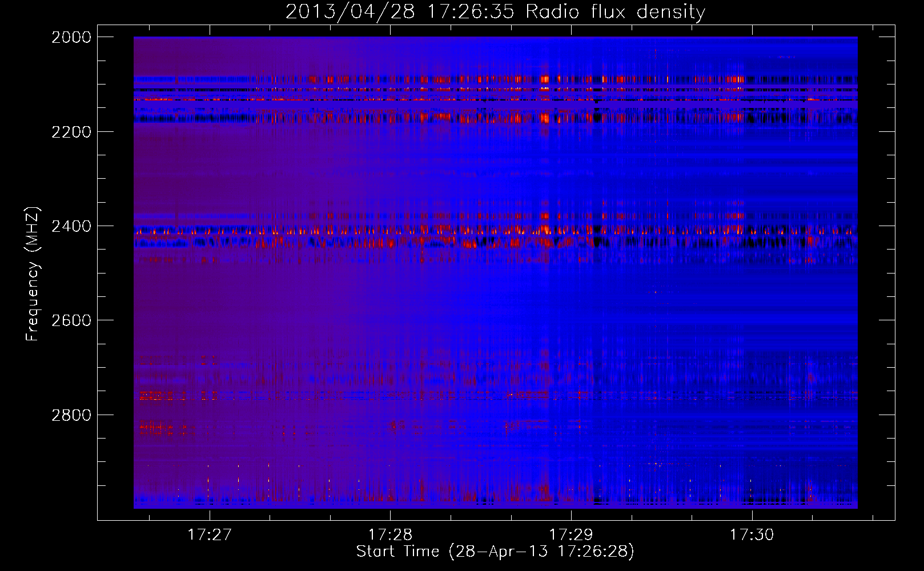Screen dimensions: 924x571
Task: Click the "Start Time (28-Apr-13 17:26:28)" axis label
Action: tap(495, 552)
